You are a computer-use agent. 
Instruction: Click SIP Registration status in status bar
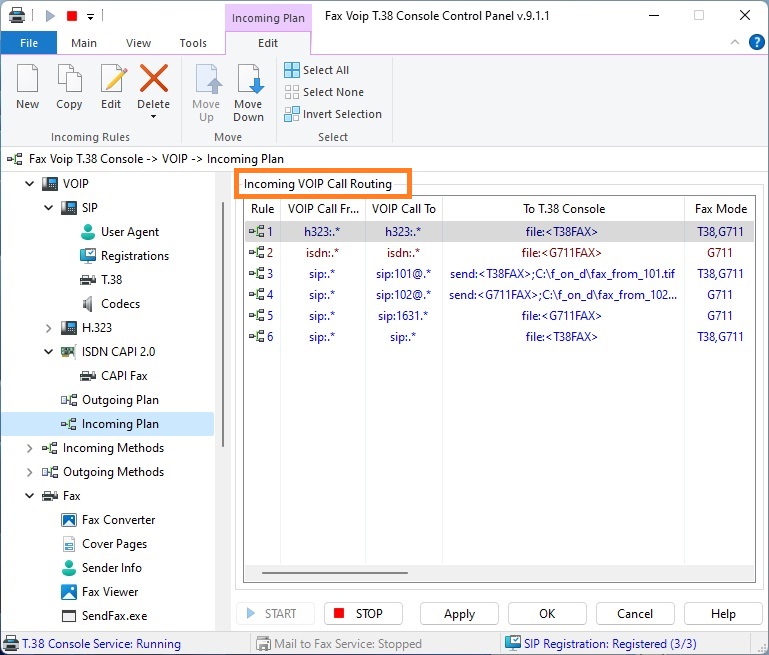(x=601, y=644)
